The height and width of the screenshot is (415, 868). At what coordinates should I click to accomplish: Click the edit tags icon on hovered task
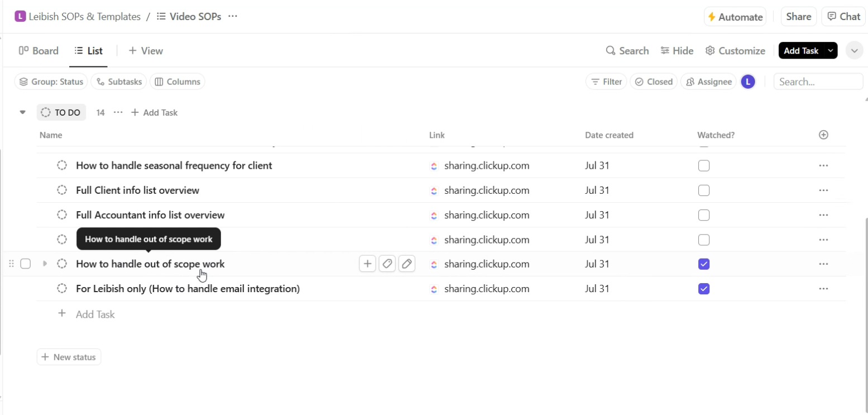pos(387,264)
